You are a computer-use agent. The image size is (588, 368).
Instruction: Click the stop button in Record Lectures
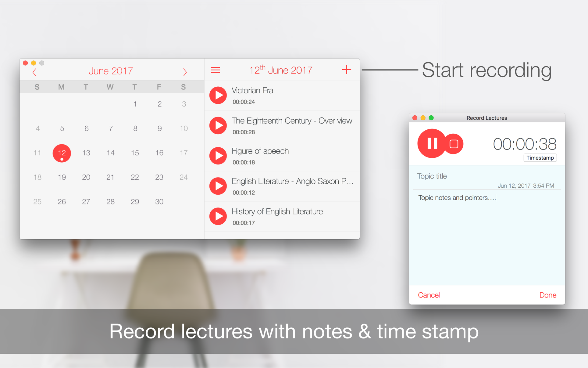pos(453,143)
